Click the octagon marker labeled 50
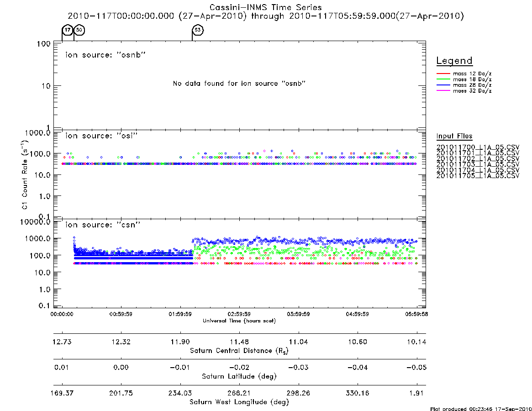This screenshot has width=532, height=411. (79, 30)
